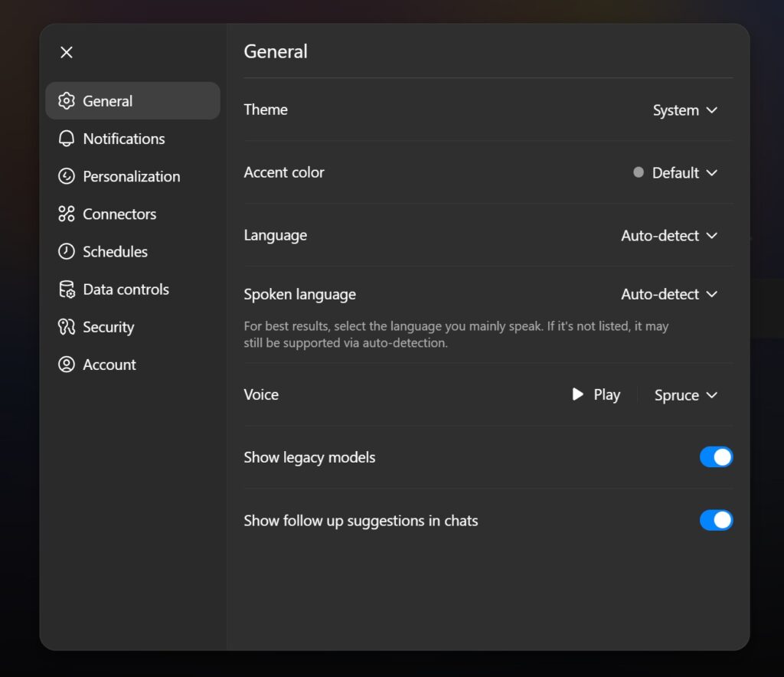The width and height of the screenshot is (784, 677).
Task: Close the settings dialog with X
Action: [x=67, y=52]
